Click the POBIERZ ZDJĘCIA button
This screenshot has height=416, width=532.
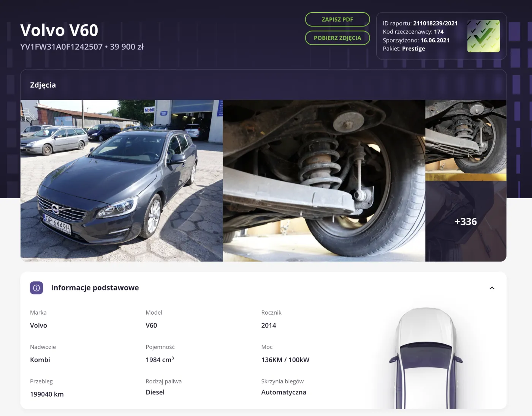(337, 38)
